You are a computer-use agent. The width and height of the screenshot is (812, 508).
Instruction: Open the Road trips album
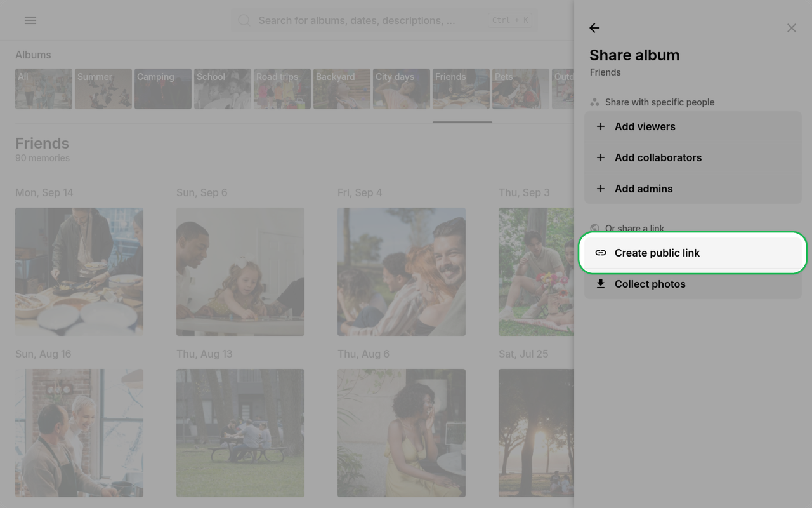point(282,89)
